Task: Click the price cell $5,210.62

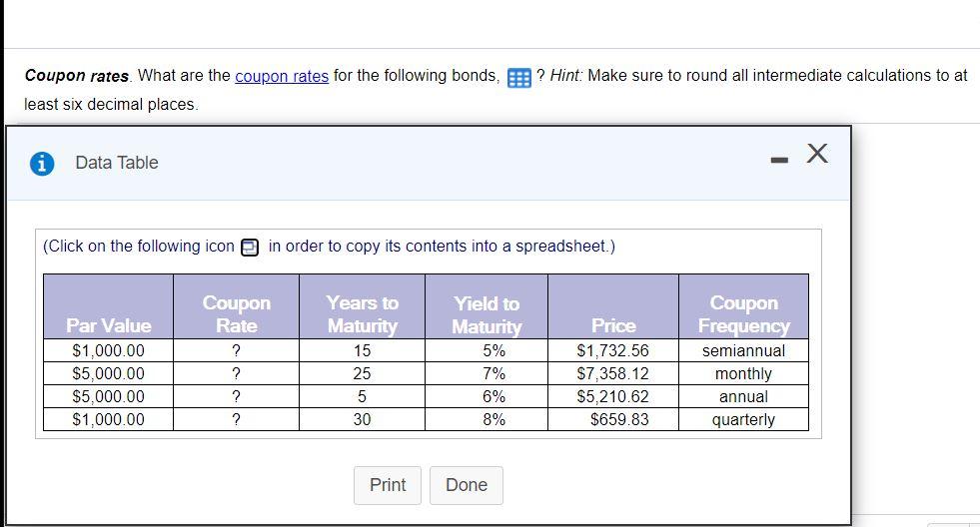Action: [613, 396]
